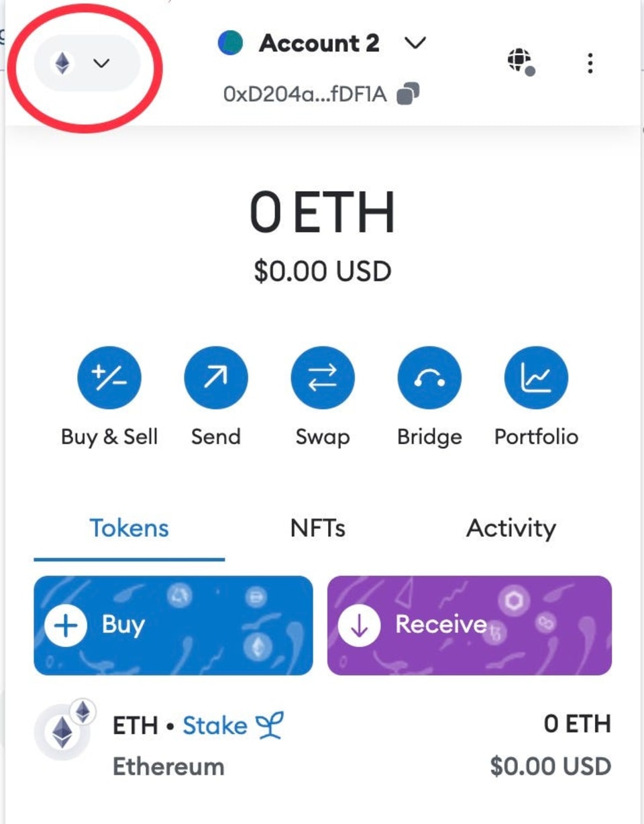Click the $0.00 USD token value
This screenshot has width=644, height=824.
click(550, 766)
